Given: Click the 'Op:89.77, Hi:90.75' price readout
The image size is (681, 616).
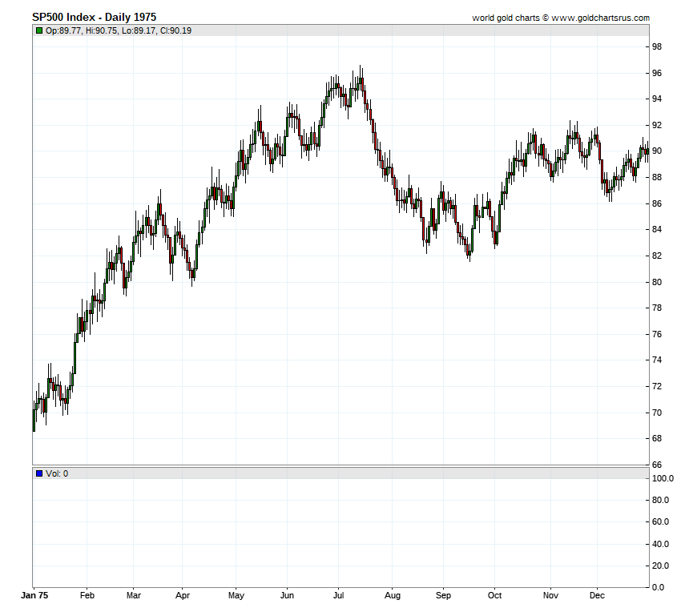Looking at the screenshot, I should pos(82,30).
